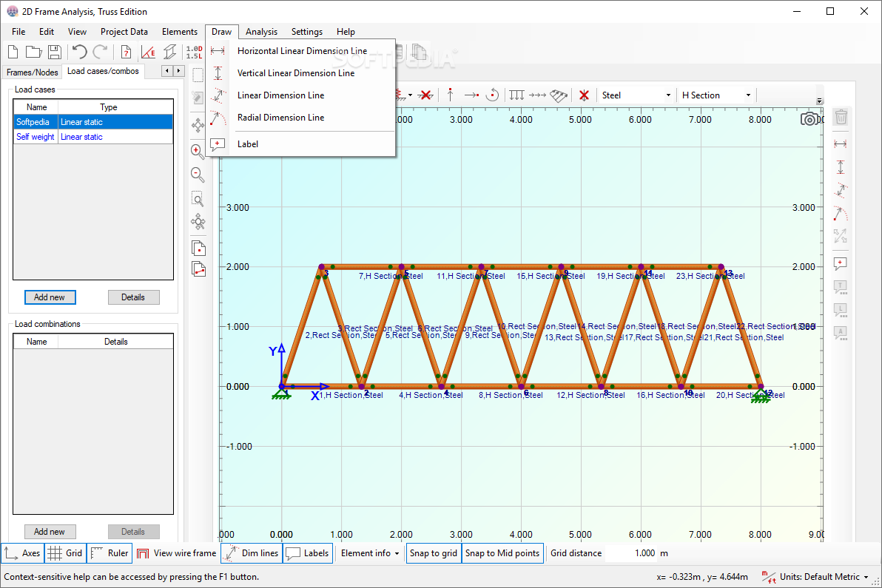Open the 1.0D 1.5L load factor icon
The width and height of the screenshot is (882, 588).
[194, 53]
